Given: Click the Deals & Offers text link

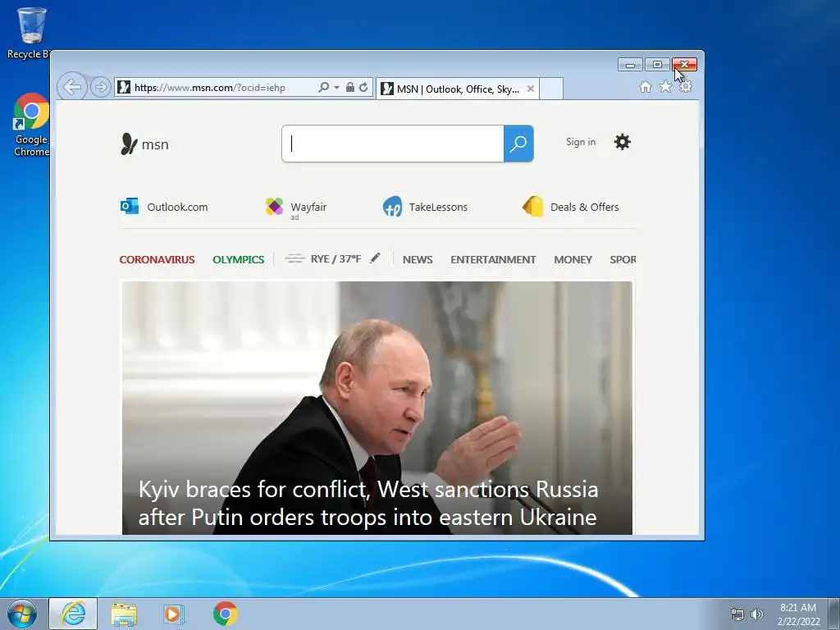Looking at the screenshot, I should [584, 208].
